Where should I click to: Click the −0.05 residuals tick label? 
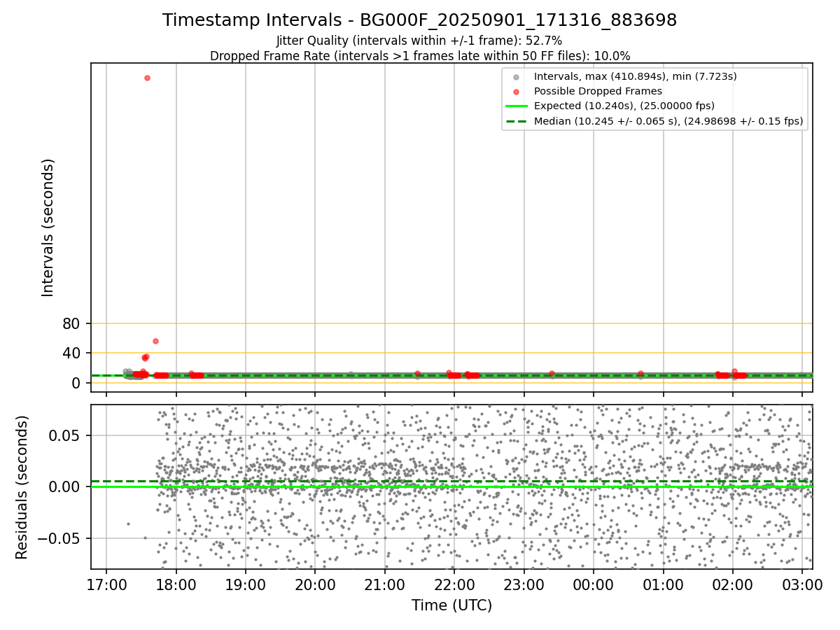(x=59, y=538)
